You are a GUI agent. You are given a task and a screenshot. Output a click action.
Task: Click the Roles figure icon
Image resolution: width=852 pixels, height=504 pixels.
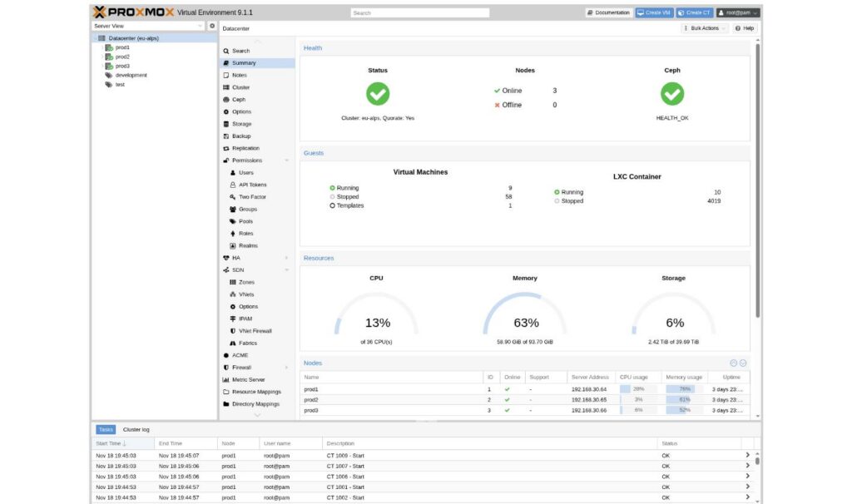(x=233, y=234)
